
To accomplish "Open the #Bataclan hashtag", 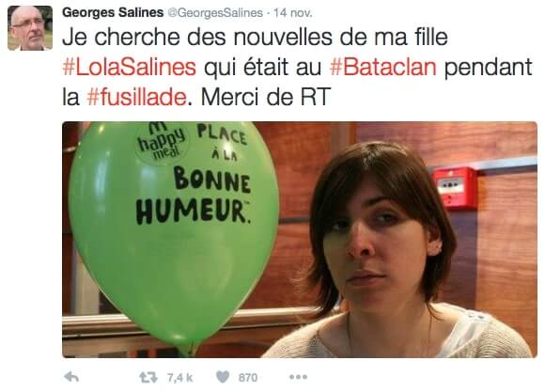I will (x=383, y=67).
